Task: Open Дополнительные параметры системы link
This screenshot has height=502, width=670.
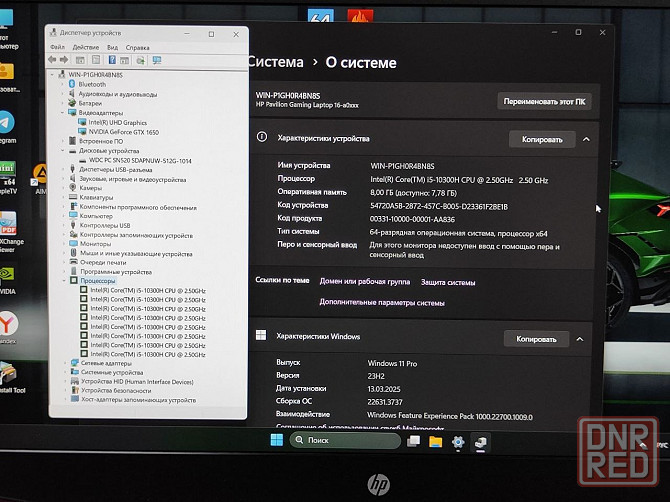Action: click(382, 303)
